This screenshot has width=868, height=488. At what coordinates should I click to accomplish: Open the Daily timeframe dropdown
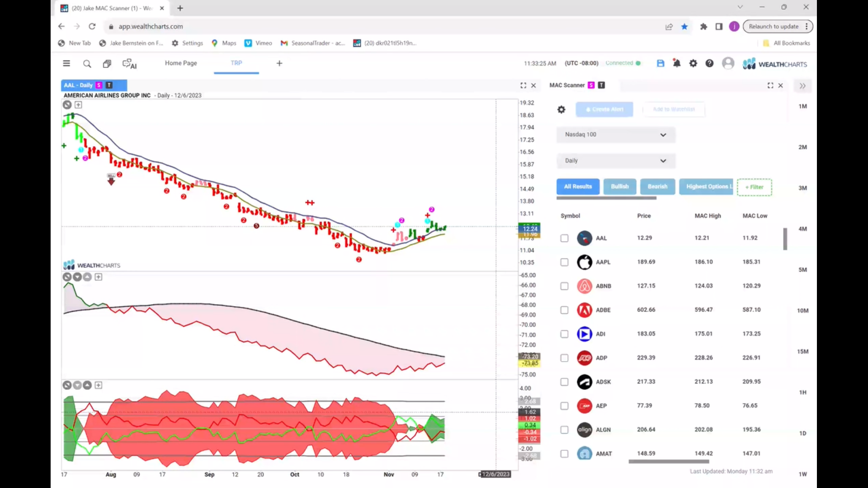click(x=616, y=161)
